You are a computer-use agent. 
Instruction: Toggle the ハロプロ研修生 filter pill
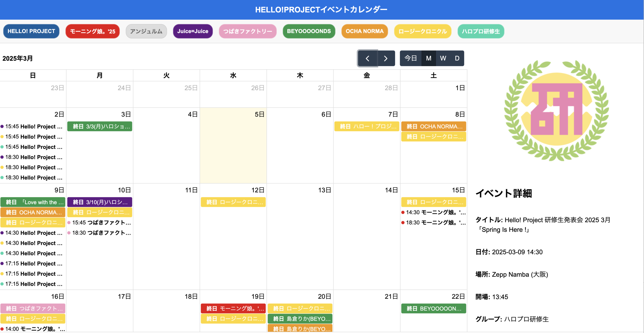(x=481, y=31)
